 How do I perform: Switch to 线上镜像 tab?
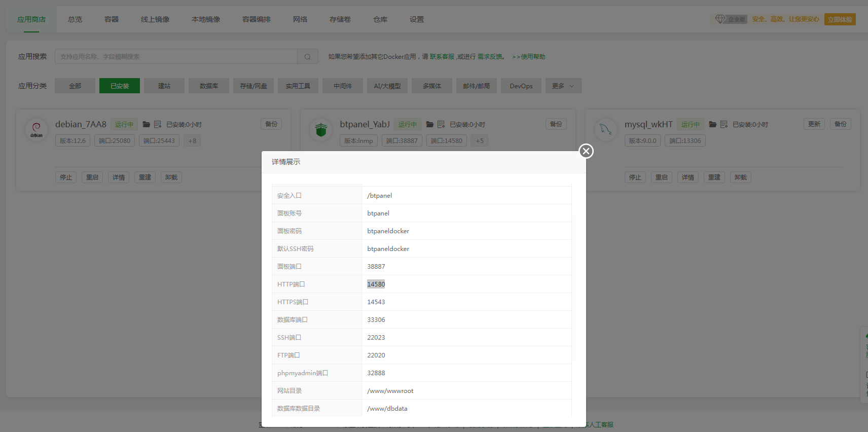155,19
